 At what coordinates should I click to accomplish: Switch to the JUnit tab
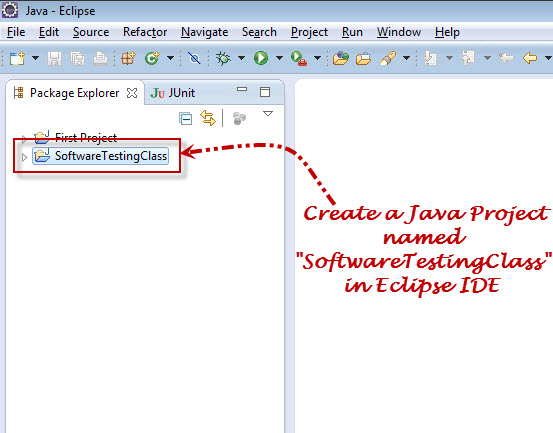tap(173, 93)
